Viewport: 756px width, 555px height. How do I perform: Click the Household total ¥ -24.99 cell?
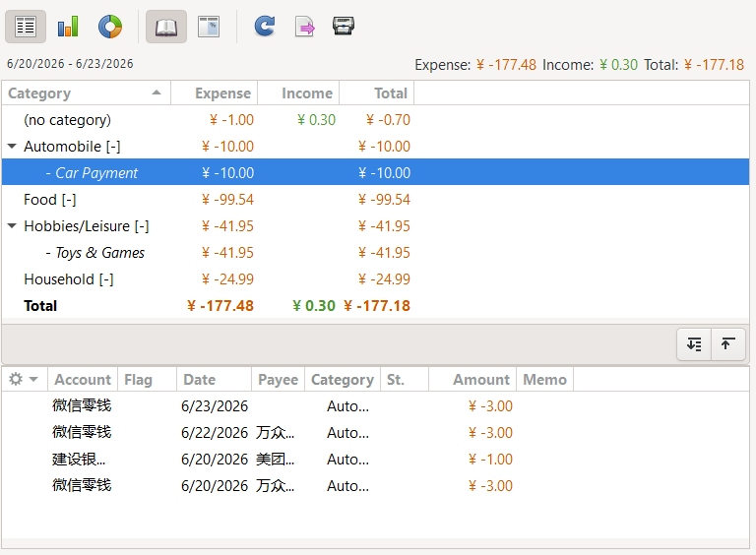[x=384, y=279]
